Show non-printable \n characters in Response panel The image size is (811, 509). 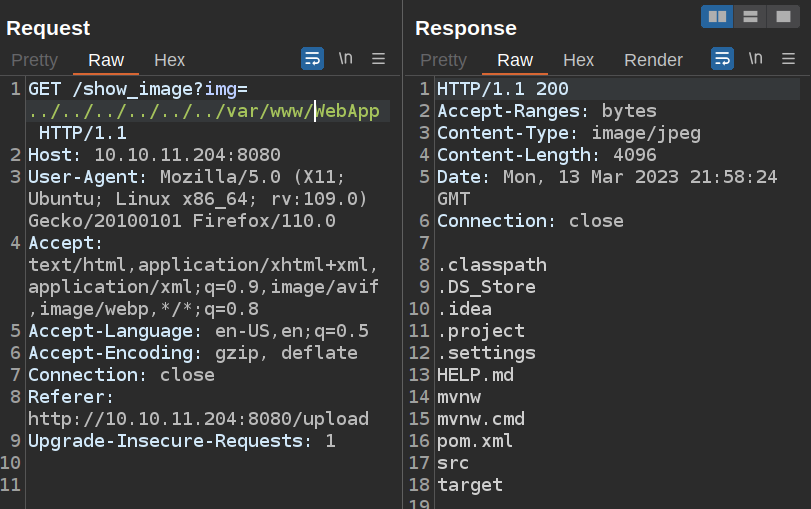click(756, 59)
